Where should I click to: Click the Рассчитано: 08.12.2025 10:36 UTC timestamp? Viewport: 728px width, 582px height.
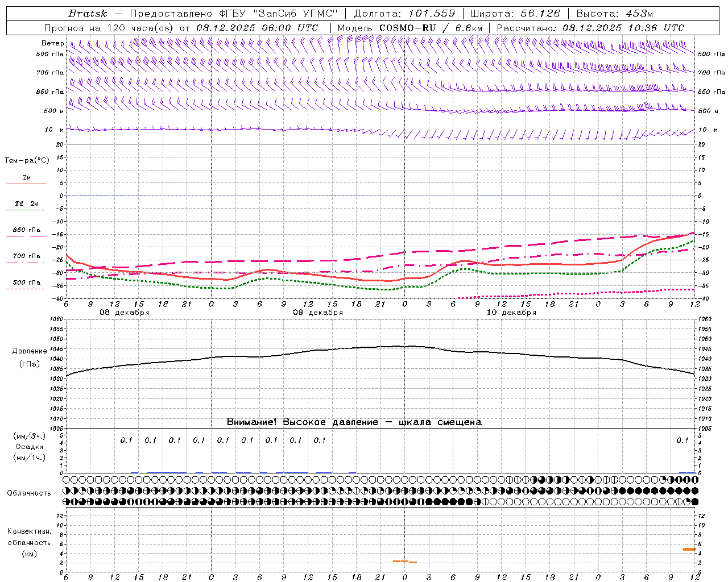coord(590,28)
